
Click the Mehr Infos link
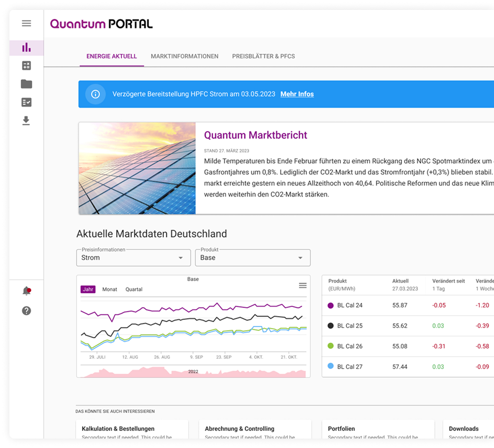click(297, 94)
